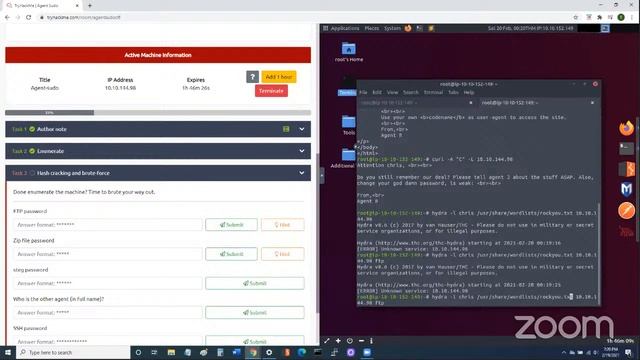Open the Chrome extensions puzzle icon
The image size is (640, 360).
point(599,17)
